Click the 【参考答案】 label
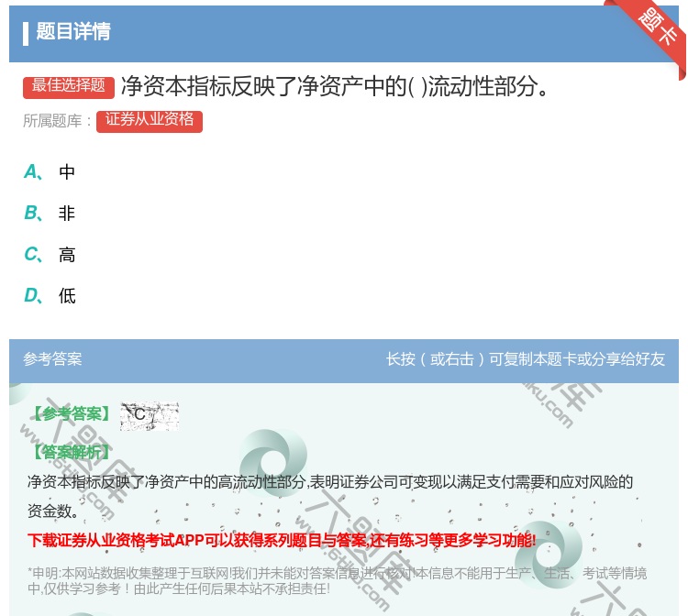The image size is (688, 616). (x=72, y=414)
